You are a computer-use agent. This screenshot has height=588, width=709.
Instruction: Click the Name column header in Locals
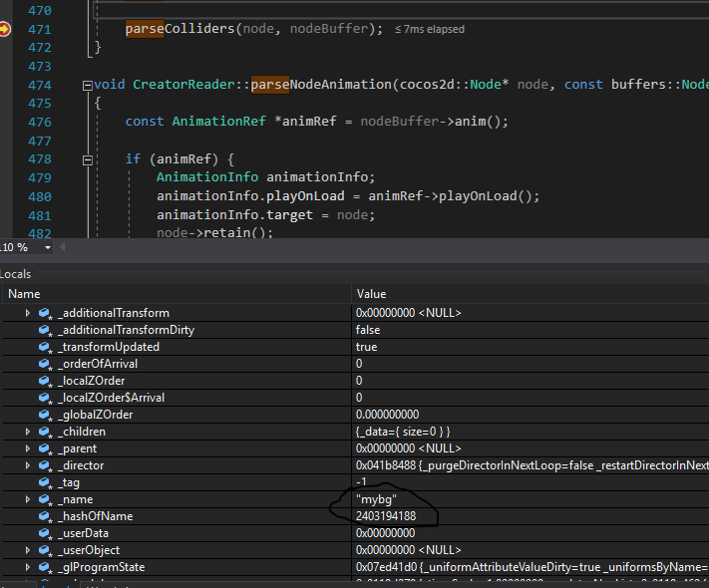click(x=24, y=294)
